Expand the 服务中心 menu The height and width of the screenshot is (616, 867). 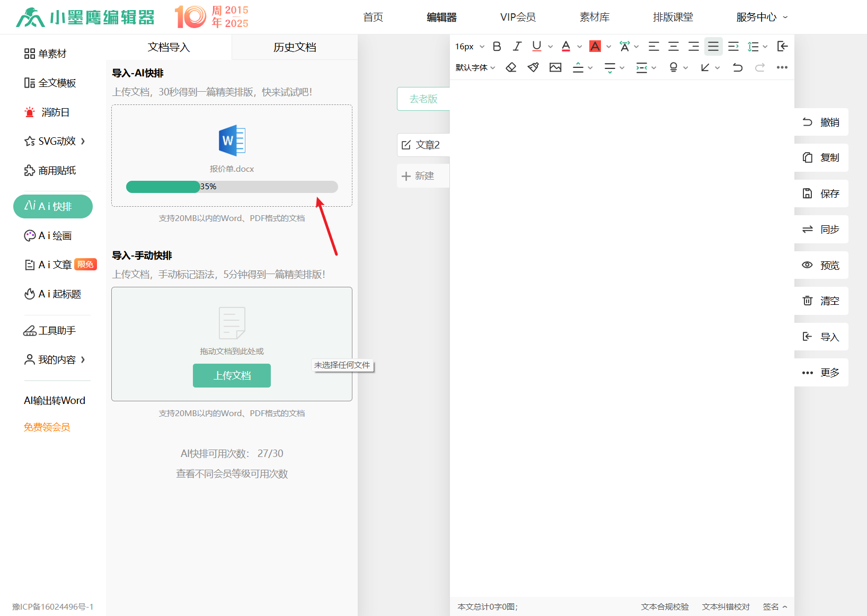pyautogui.click(x=762, y=17)
